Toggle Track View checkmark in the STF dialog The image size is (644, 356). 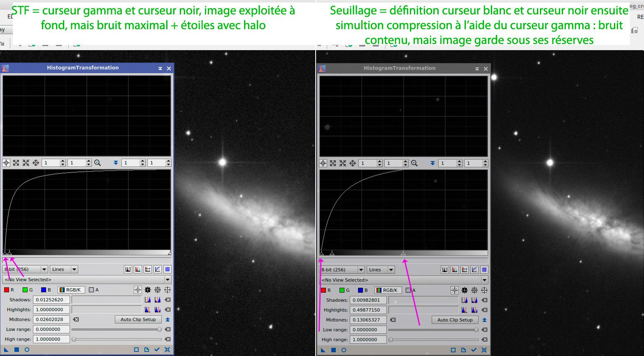point(157,350)
